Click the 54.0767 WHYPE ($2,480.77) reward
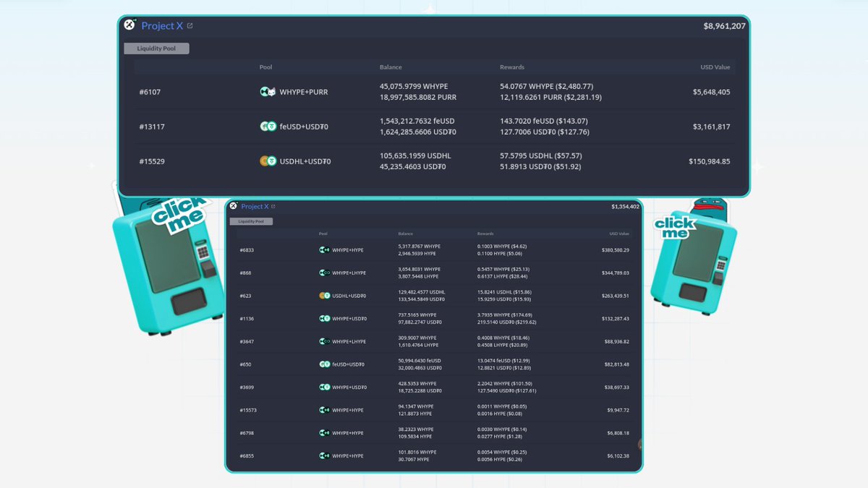Image resolution: width=868 pixels, height=488 pixels. (x=546, y=87)
